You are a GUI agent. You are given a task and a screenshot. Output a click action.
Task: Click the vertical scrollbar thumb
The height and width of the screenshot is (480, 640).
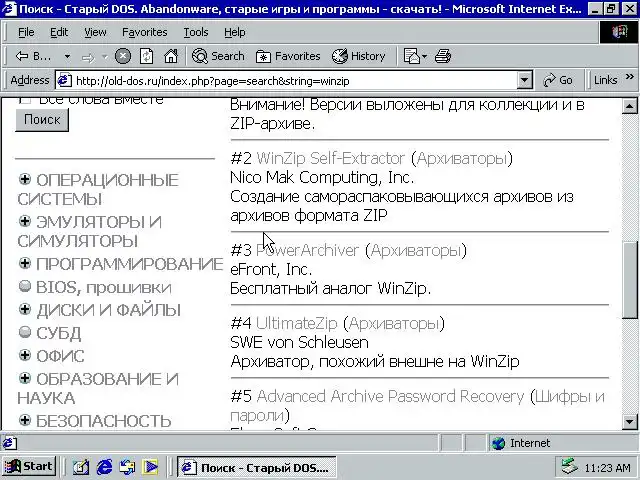[629, 280]
